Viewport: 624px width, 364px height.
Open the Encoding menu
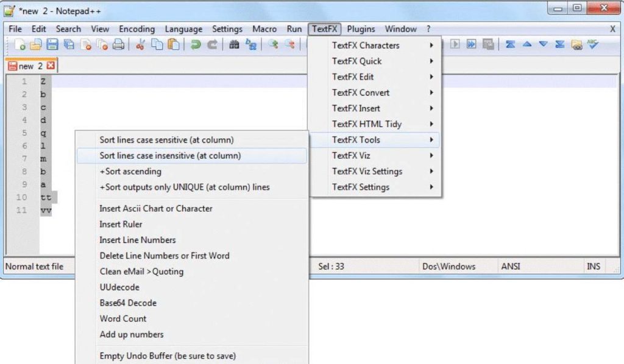tap(136, 29)
